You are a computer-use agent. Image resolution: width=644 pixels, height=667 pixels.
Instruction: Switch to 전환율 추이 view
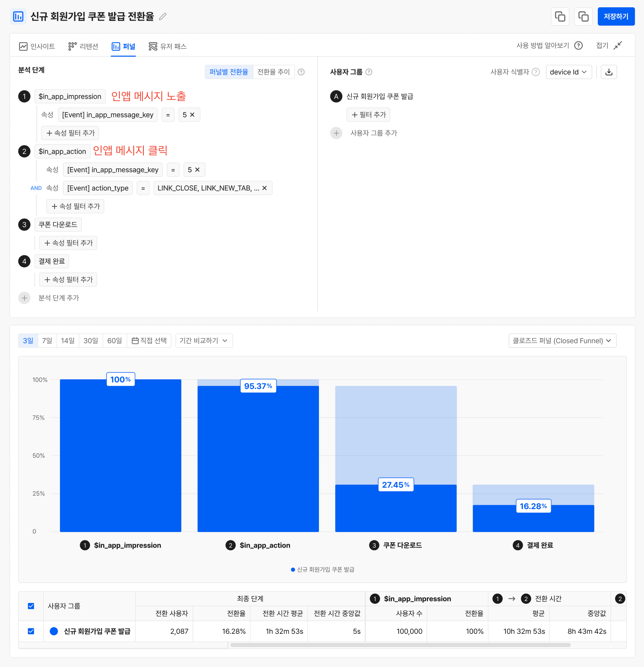[x=274, y=72]
